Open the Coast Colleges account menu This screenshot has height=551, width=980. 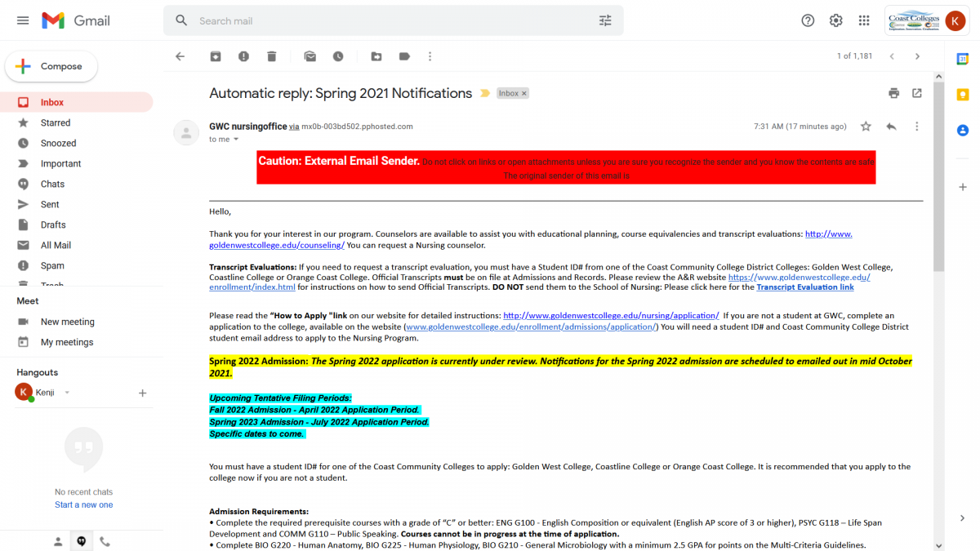point(928,20)
